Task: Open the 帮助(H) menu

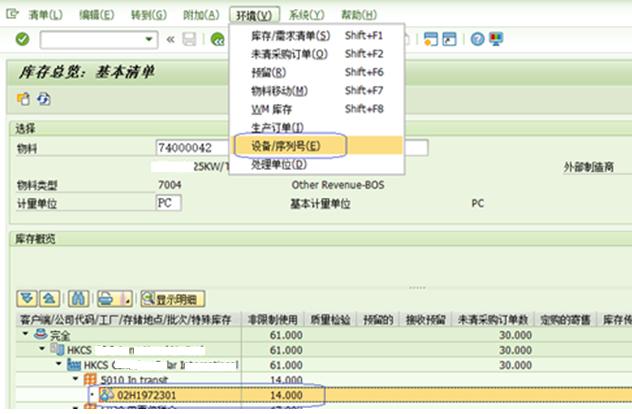Action: coord(359,15)
